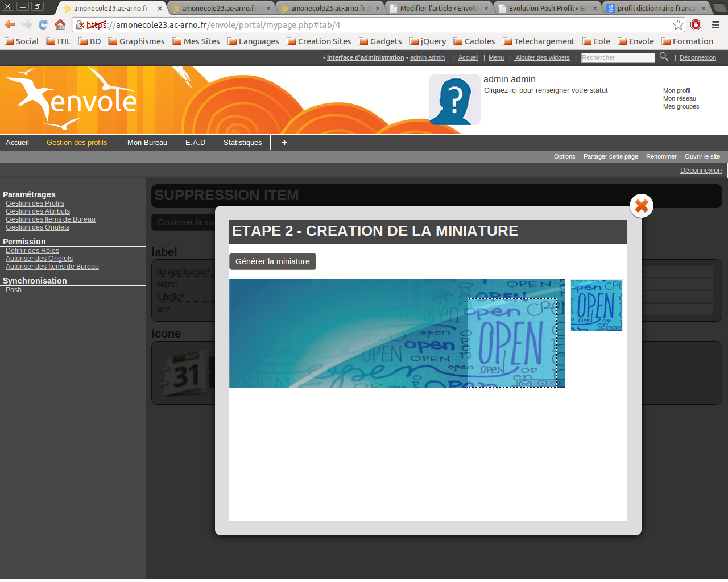
Task: Expand the Graphismes bookmarks folder
Action: coord(136,41)
